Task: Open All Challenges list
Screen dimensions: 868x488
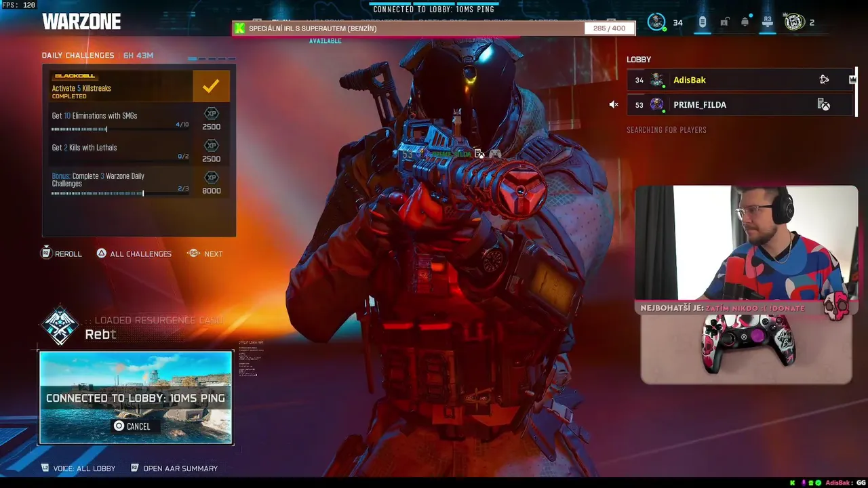Action: 134,253
